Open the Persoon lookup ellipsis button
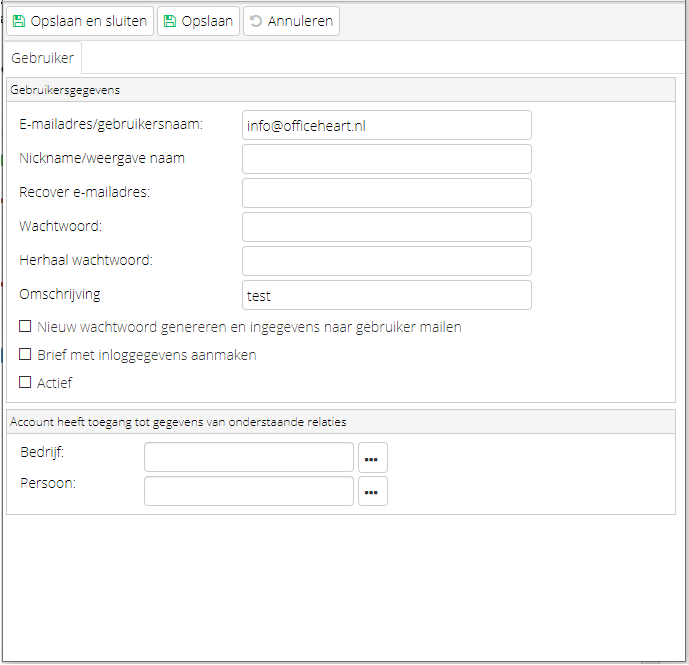 373,491
